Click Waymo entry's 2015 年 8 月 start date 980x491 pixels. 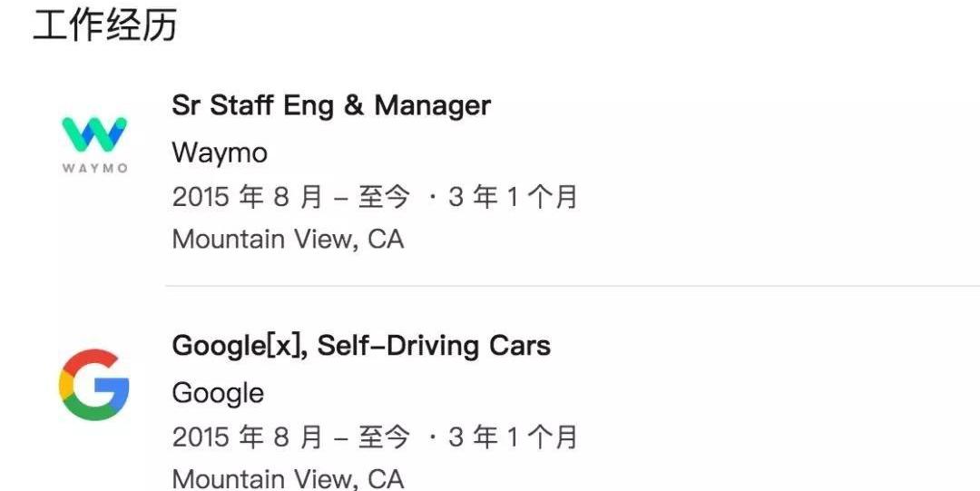click(x=248, y=197)
